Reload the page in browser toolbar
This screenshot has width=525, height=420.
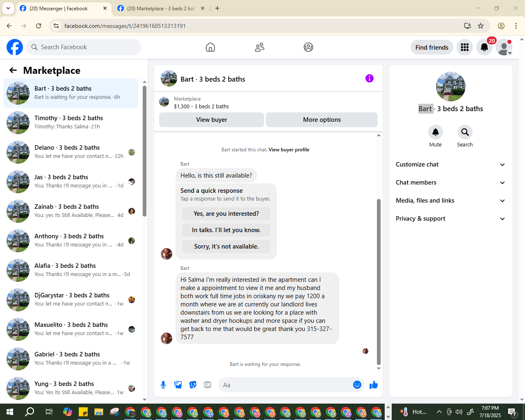click(39, 26)
